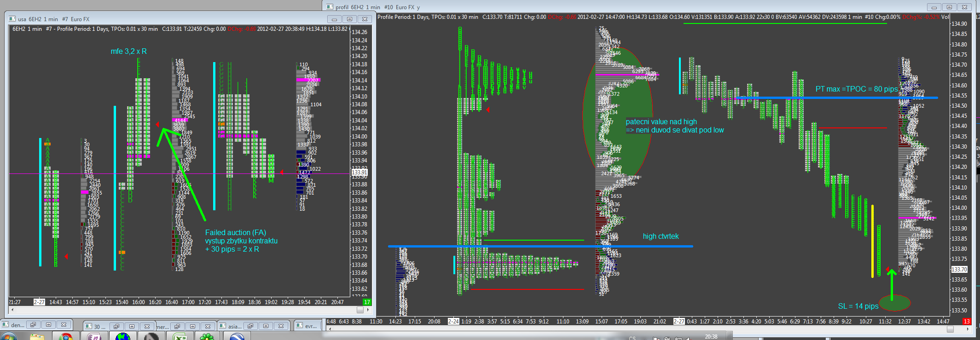Click the 10:27 time label in profil chart

click(x=866, y=322)
